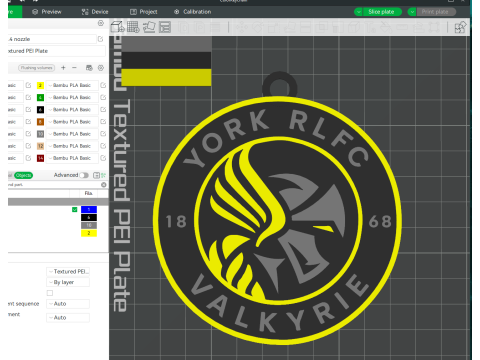Switch to the Project tab
The height and width of the screenshot is (360, 480).
click(143, 12)
